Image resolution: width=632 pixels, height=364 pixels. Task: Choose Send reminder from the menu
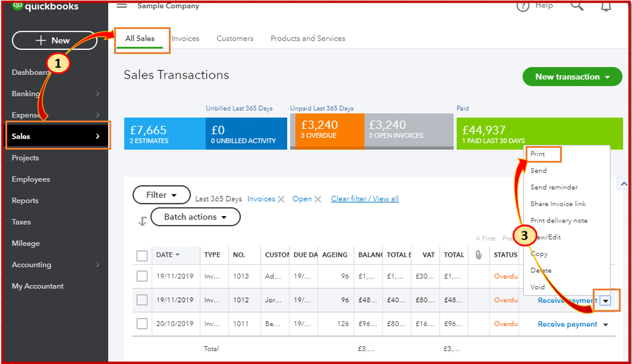(x=554, y=187)
